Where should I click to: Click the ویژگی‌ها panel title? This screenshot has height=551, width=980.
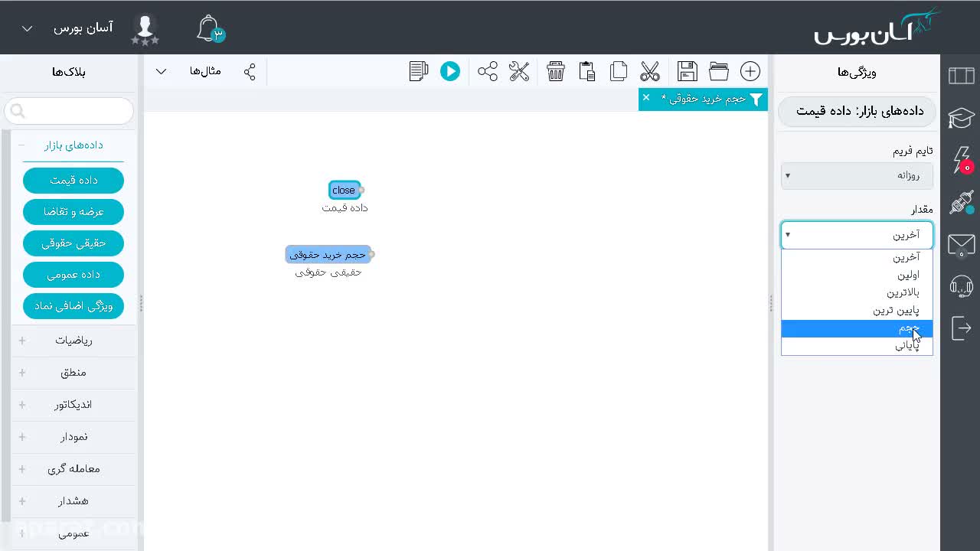point(857,72)
